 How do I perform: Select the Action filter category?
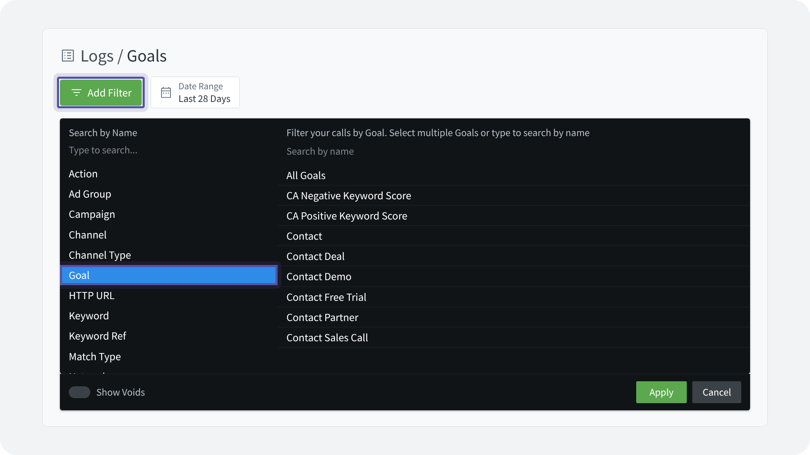pyautogui.click(x=169, y=174)
